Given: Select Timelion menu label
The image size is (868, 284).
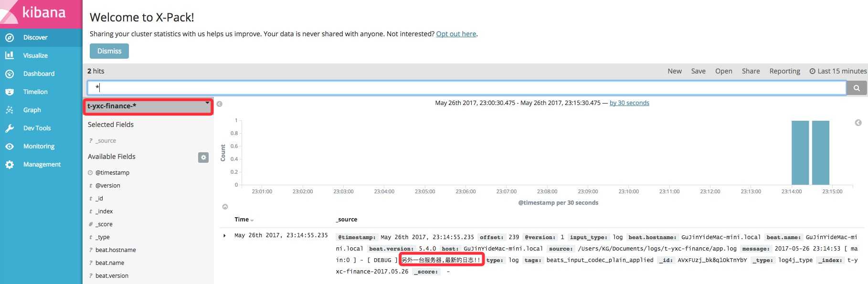Looking at the screenshot, I should [x=35, y=92].
